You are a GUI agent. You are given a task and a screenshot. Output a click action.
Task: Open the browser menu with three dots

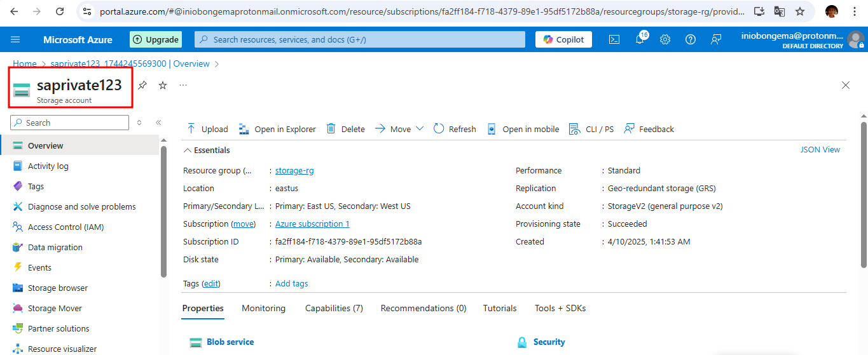coord(854,11)
